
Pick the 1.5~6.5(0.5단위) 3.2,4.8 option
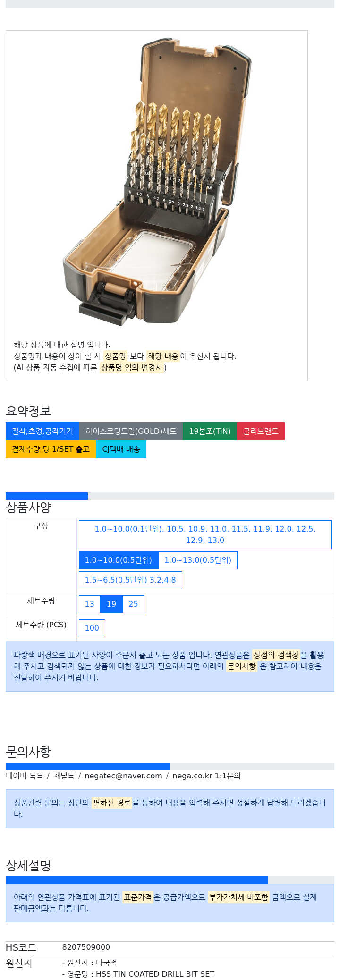point(130,580)
